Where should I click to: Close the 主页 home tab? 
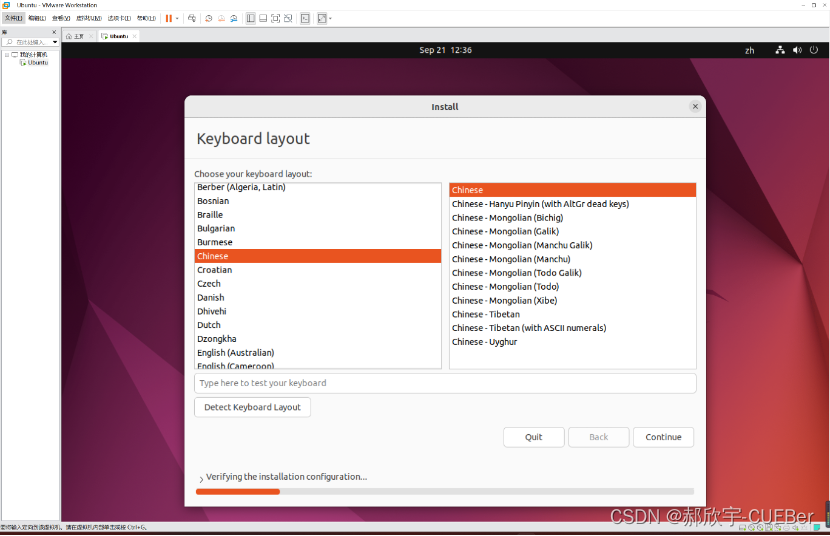(91, 37)
